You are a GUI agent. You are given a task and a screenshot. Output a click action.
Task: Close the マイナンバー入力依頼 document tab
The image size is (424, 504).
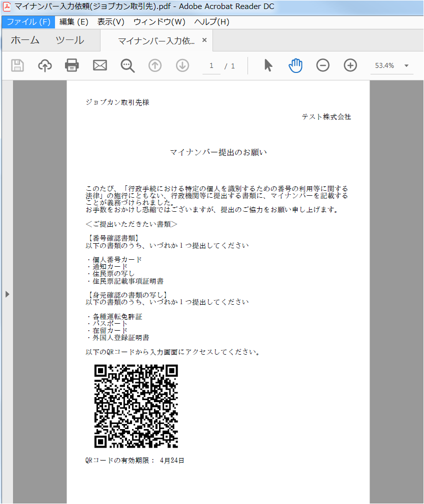pos(204,40)
